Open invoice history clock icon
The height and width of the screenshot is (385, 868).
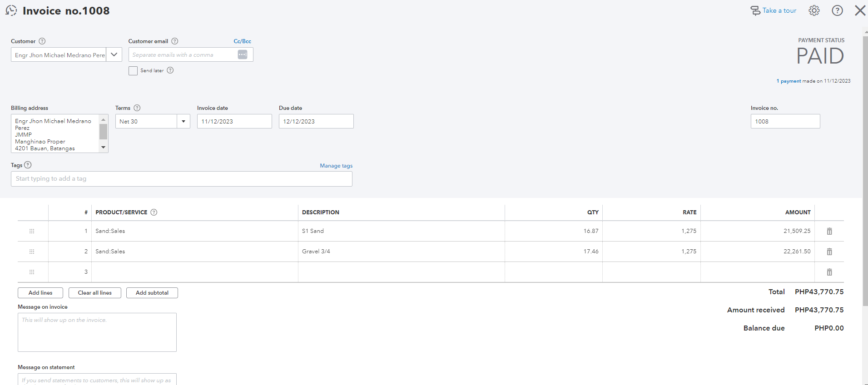(11, 10)
